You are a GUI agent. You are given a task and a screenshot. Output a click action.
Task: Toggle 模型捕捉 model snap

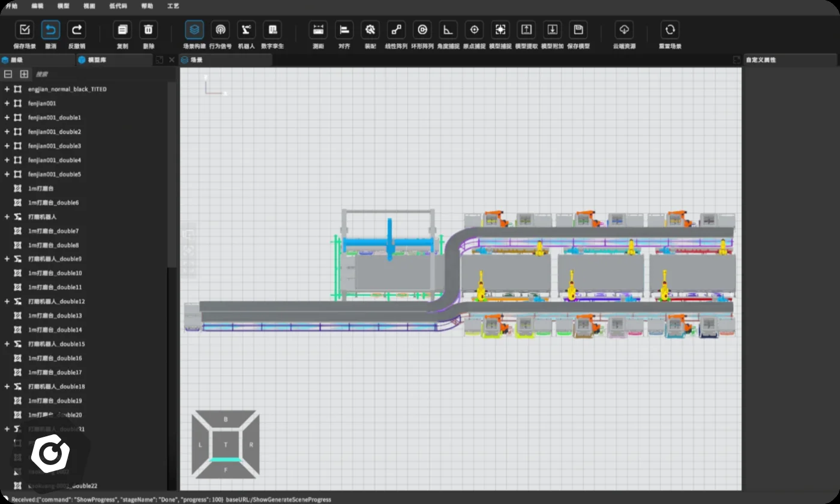tap(500, 30)
